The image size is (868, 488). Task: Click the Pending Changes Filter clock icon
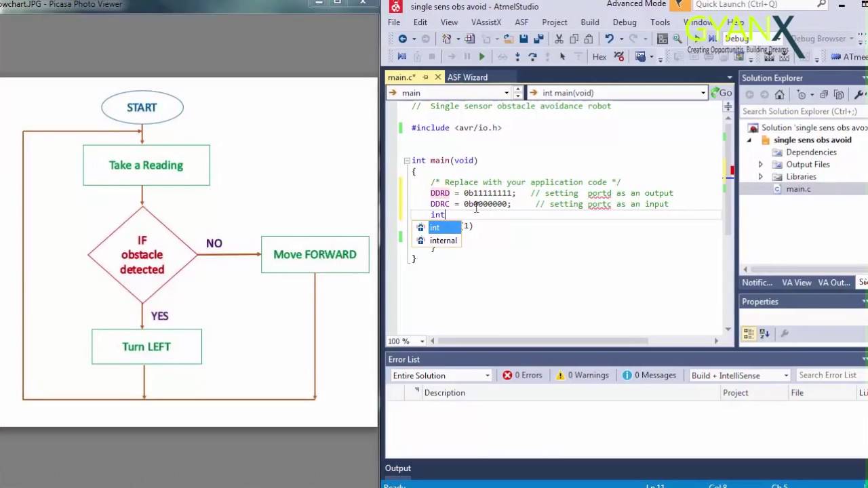pyautogui.click(x=802, y=95)
